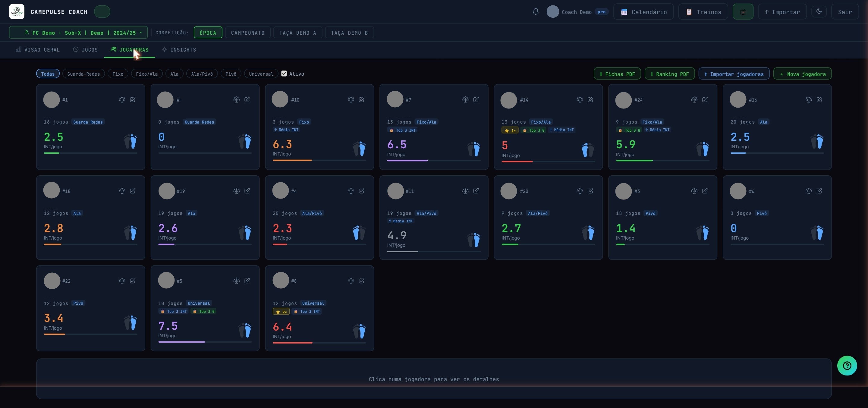Edit player #3 with pencil icon
Screen dimensions: 868x408
[705, 191]
